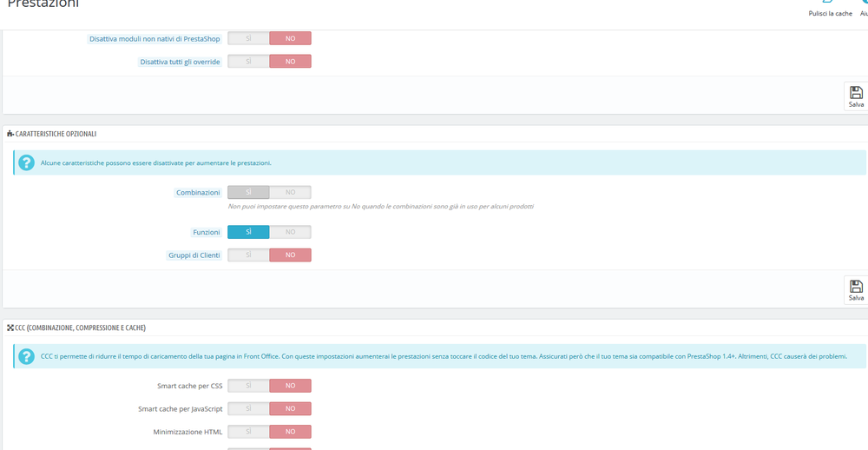Set Disattiva tutti gli override to NO

290,62
